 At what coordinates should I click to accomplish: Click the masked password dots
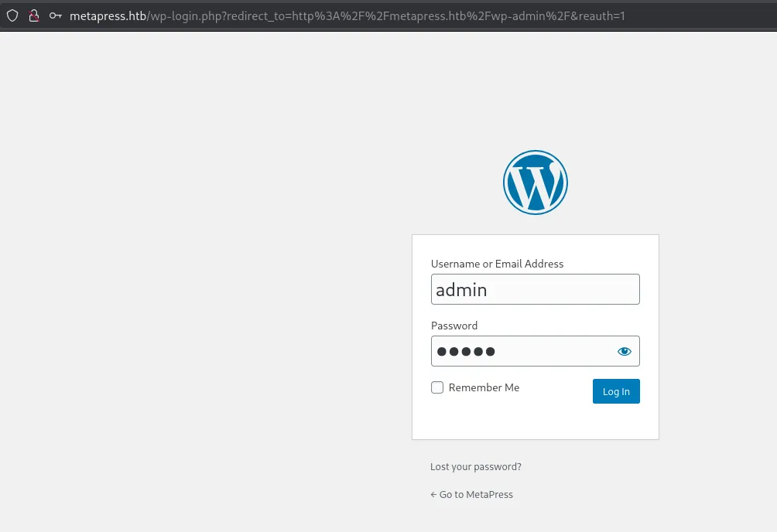[x=466, y=352]
